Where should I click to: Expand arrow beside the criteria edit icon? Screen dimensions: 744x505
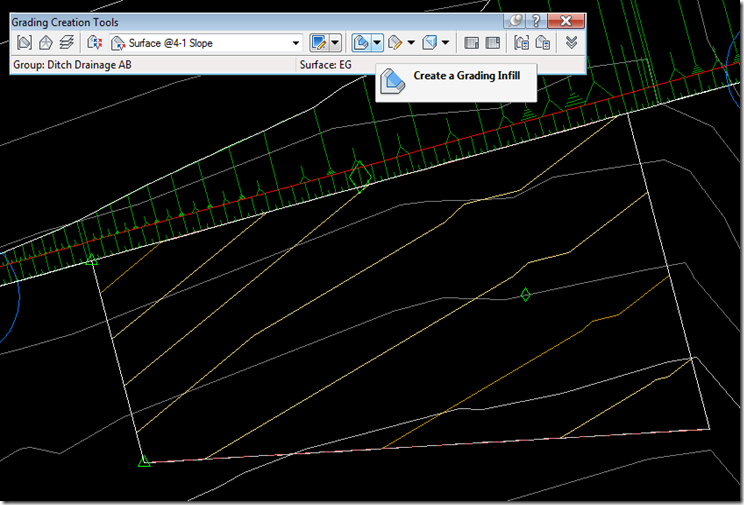[336, 43]
